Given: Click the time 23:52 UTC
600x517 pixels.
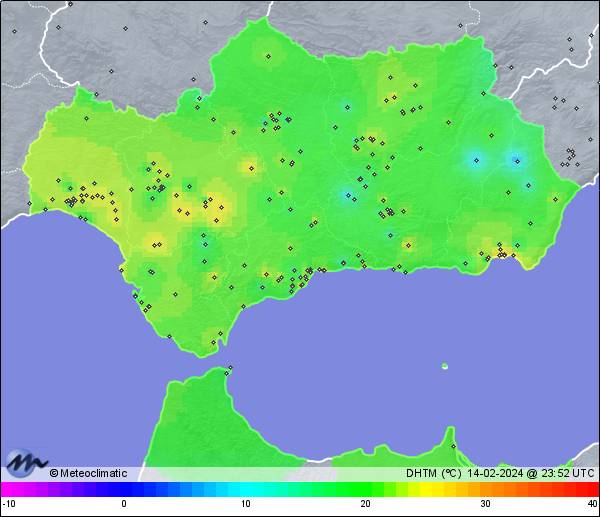Looking at the screenshot, I should click(567, 473).
